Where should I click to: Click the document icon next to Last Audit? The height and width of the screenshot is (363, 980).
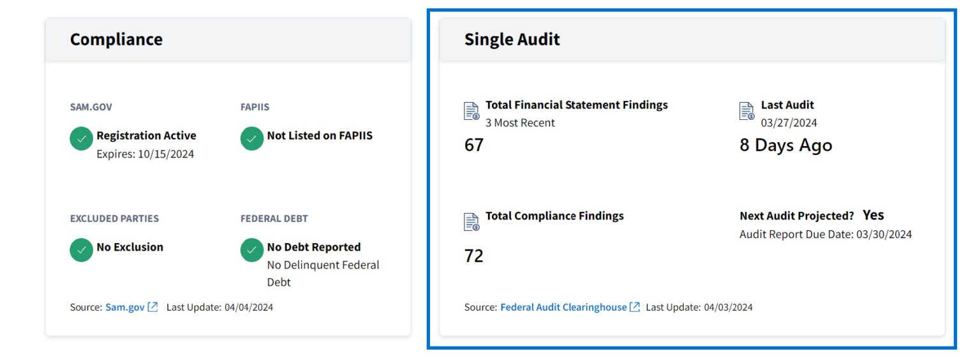746,111
